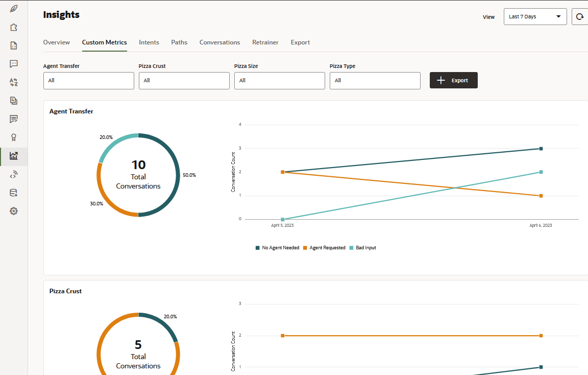The width and height of the screenshot is (588, 375).
Task: Open the Last 7 Days view dropdown
Action: coord(535,16)
